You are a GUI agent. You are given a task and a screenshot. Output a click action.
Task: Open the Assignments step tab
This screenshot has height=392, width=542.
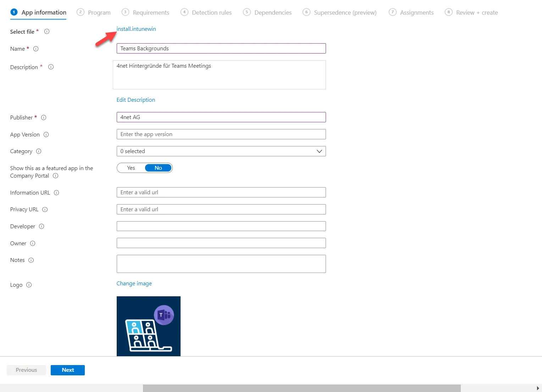coord(411,12)
